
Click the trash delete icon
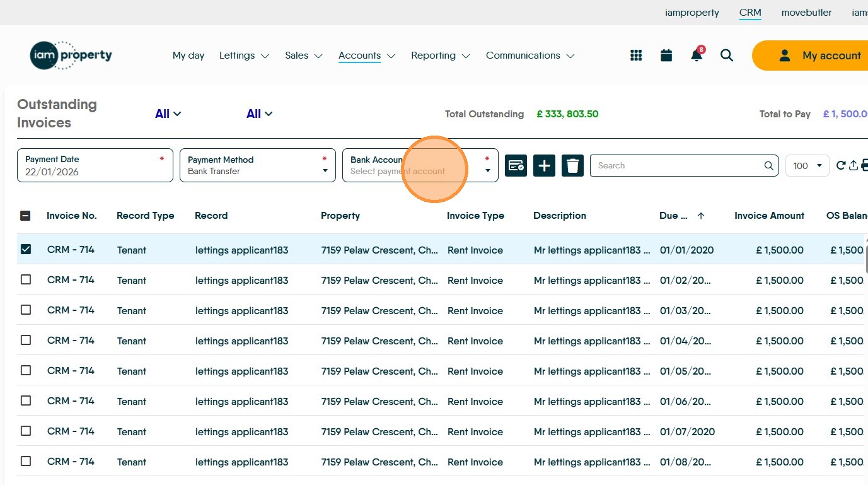tap(572, 166)
